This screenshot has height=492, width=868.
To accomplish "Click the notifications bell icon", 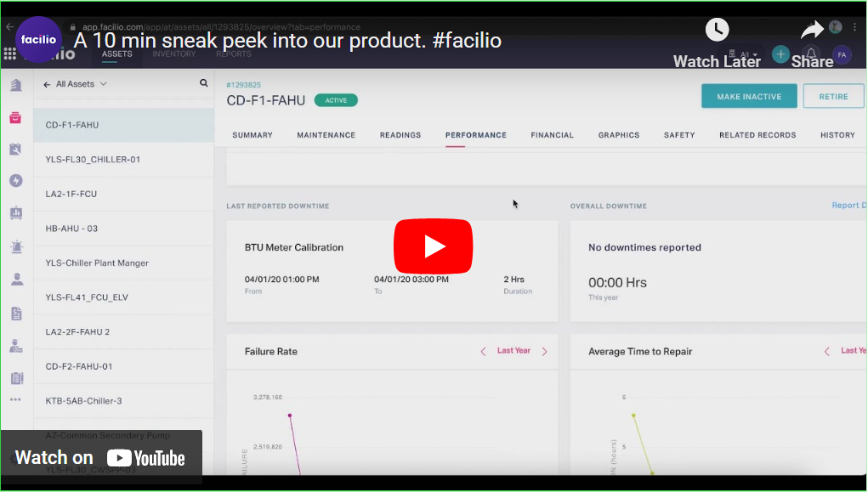I will point(813,54).
